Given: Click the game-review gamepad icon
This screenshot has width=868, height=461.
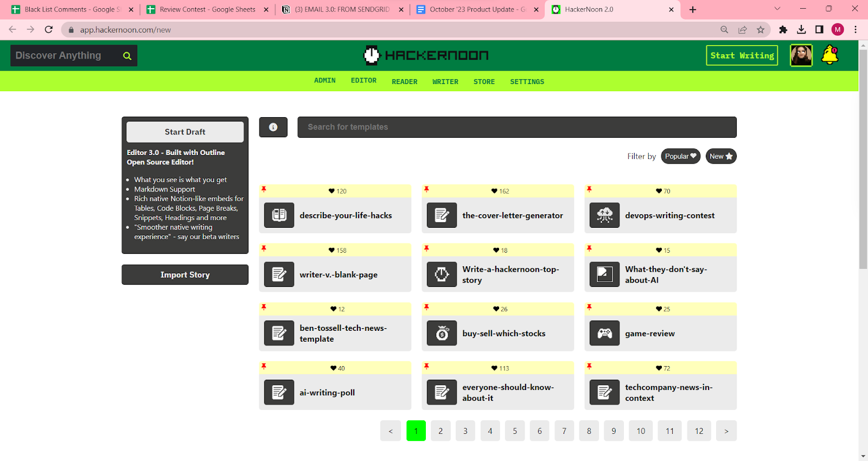Looking at the screenshot, I should point(605,334).
